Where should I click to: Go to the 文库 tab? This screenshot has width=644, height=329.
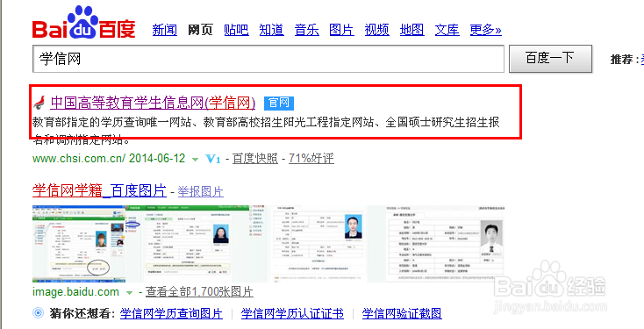click(x=447, y=30)
